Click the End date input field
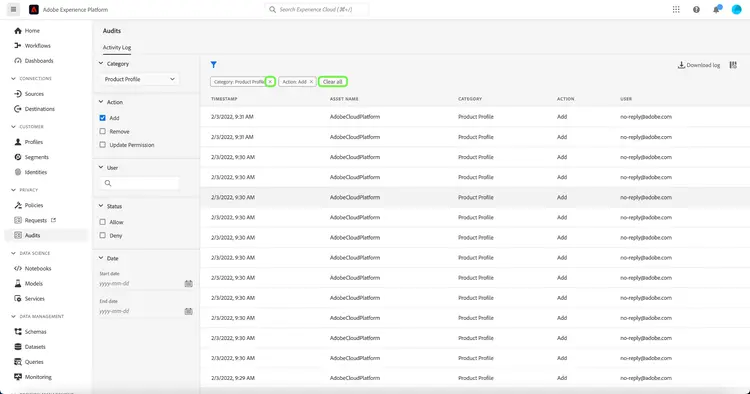 tap(141, 311)
